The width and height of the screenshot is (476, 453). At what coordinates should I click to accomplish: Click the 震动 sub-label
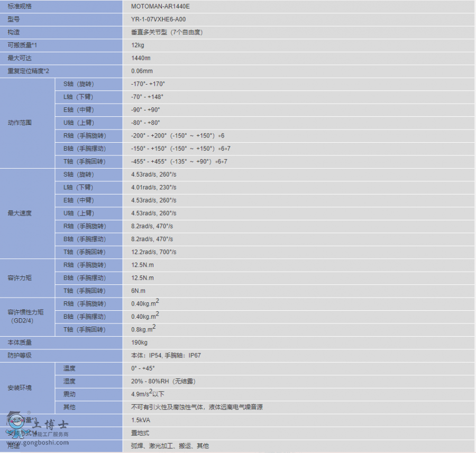tap(69, 394)
